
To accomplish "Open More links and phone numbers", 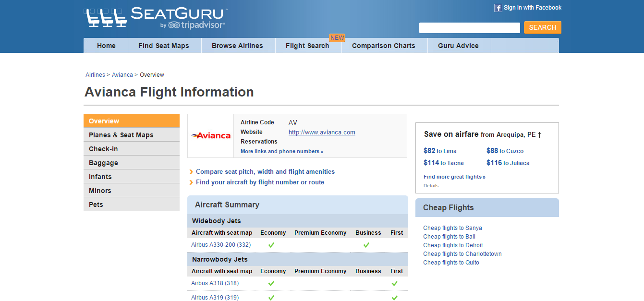I will pyautogui.click(x=282, y=151).
